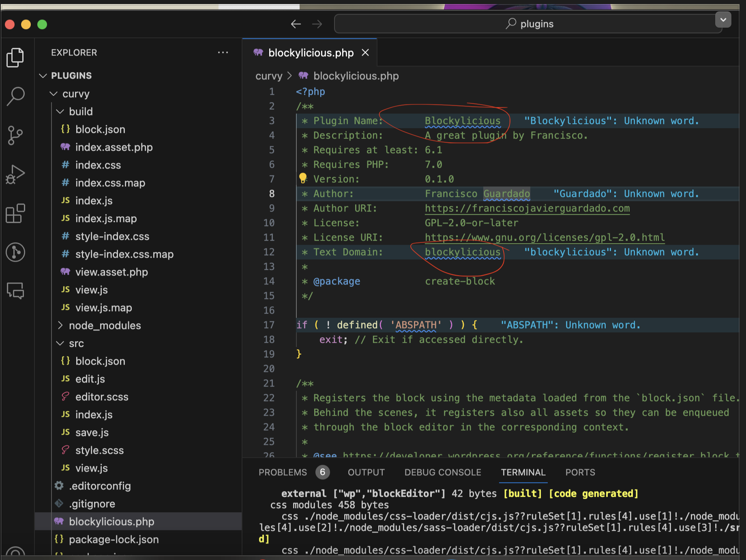This screenshot has width=746, height=560.
Task: Click the git icon of .gitignore
Action: coord(59,503)
